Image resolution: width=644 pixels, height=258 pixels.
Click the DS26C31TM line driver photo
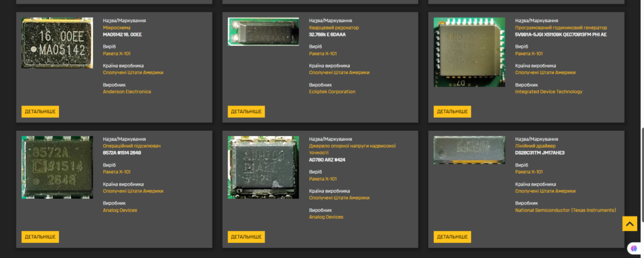[x=469, y=150]
